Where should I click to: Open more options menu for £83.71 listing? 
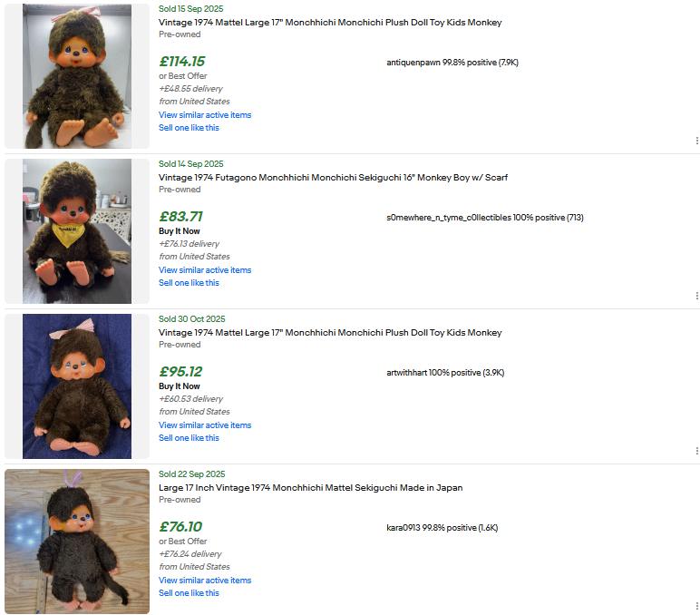point(696,296)
